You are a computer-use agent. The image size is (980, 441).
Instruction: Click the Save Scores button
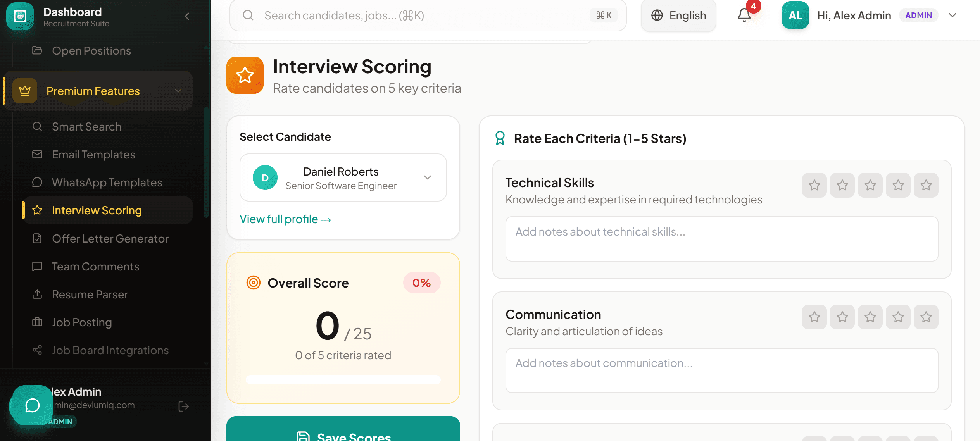[x=343, y=429]
